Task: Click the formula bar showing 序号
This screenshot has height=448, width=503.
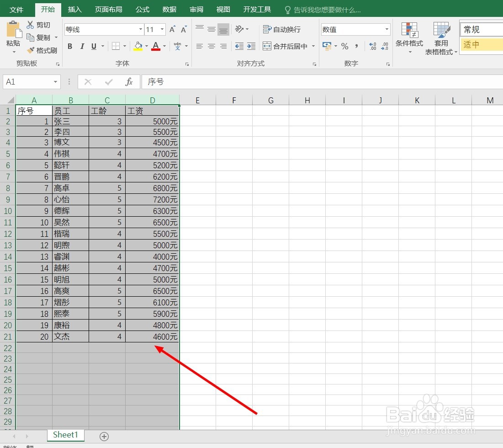Action: click(x=322, y=82)
